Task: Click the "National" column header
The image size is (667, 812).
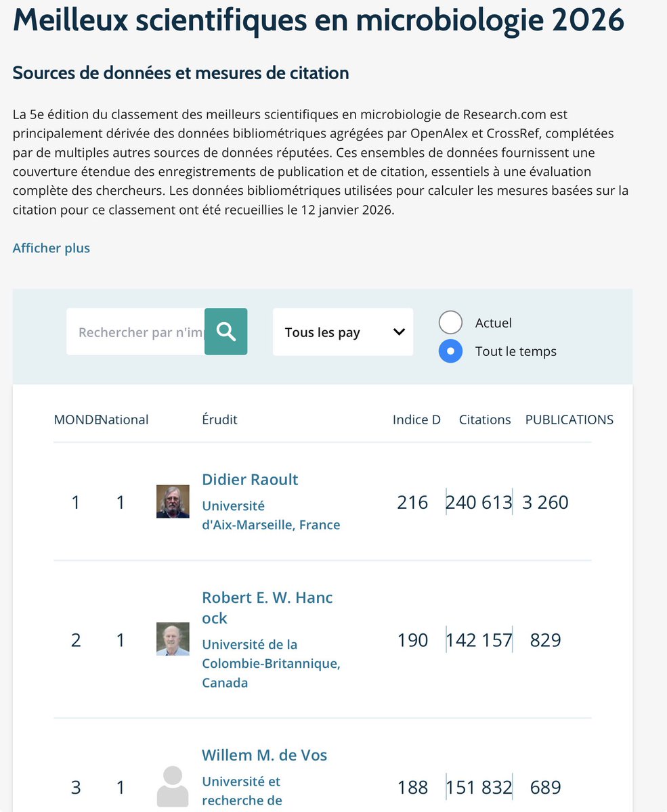Action: (x=124, y=420)
